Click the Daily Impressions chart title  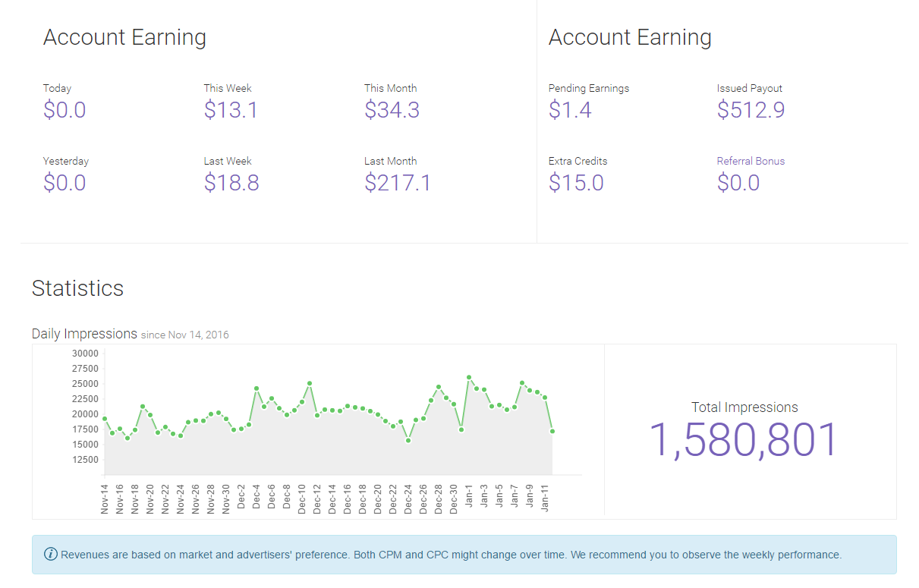coord(84,334)
